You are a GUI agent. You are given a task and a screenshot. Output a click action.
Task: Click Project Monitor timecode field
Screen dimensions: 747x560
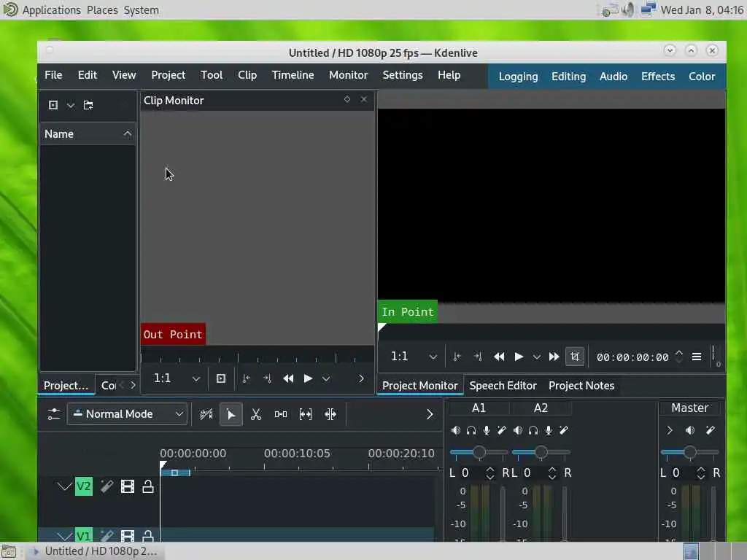(x=632, y=357)
